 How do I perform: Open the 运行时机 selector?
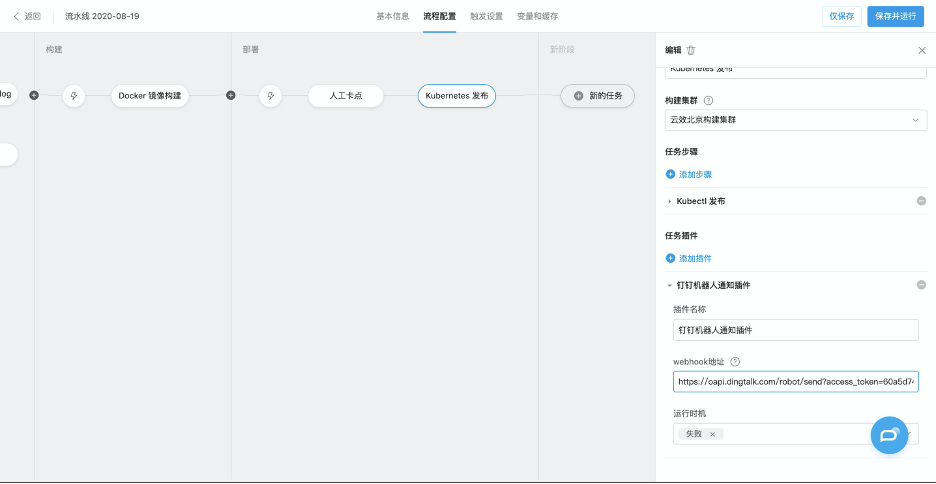pos(796,434)
